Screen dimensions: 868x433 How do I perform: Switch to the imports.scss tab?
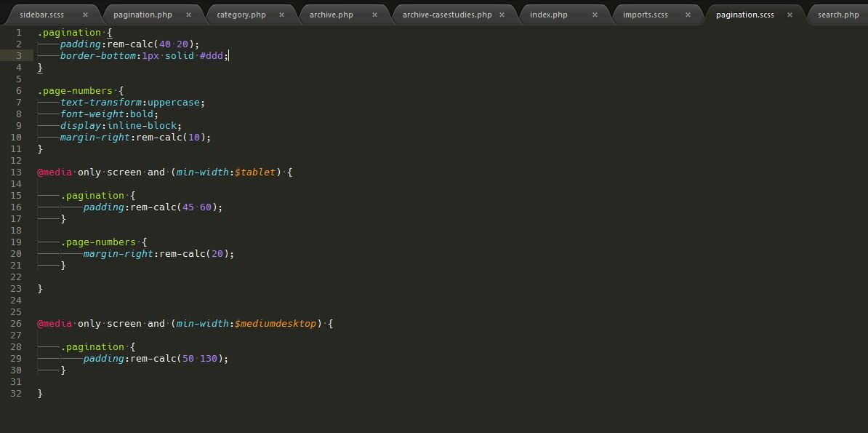646,15
